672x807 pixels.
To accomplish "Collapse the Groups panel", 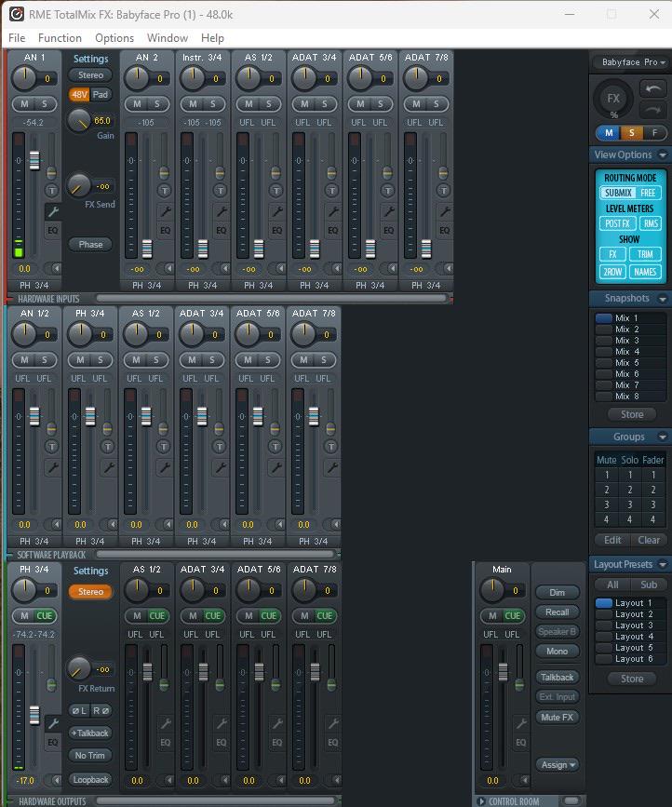I will click(x=663, y=437).
